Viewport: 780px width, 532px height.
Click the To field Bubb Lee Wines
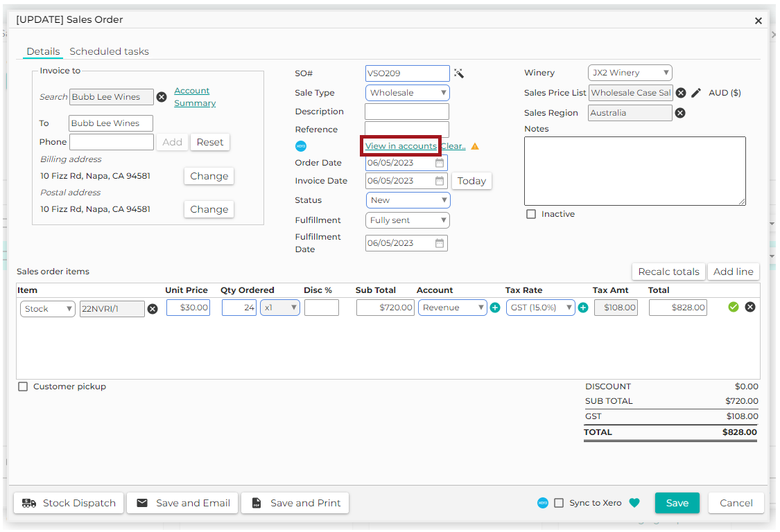point(111,123)
